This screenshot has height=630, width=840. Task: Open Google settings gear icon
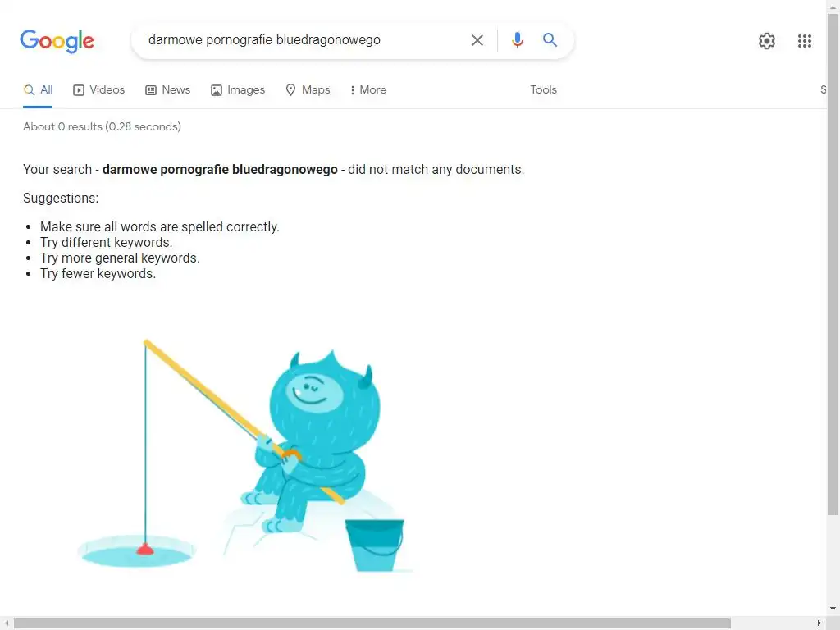tap(767, 41)
